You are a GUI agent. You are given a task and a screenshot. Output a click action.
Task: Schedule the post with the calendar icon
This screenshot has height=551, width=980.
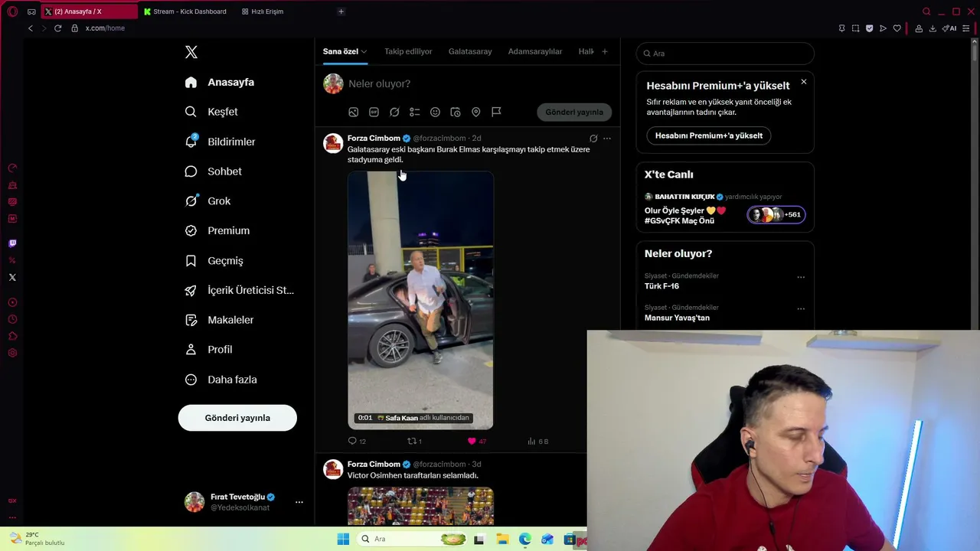(x=456, y=112)
